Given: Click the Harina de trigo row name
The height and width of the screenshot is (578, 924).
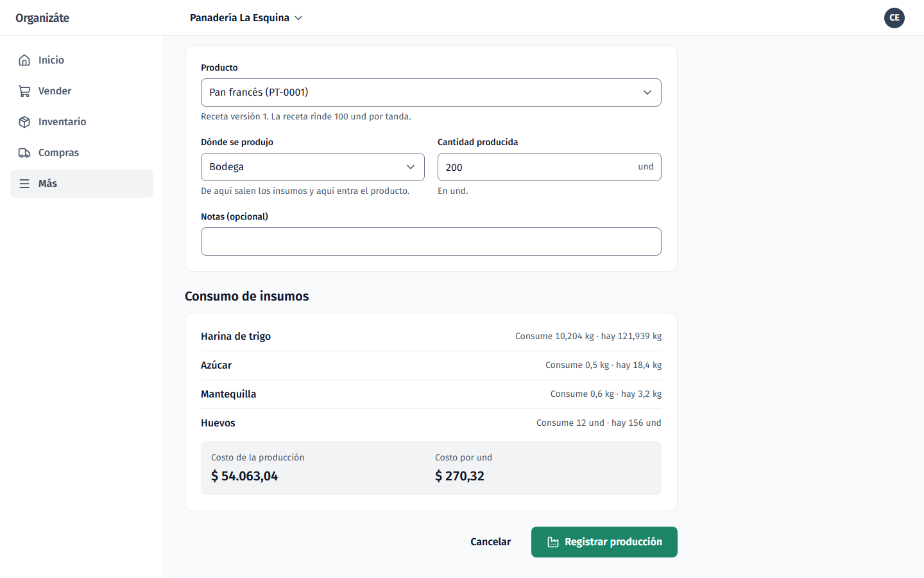Looking at the screenshot, I should click(x=235, y=337).
